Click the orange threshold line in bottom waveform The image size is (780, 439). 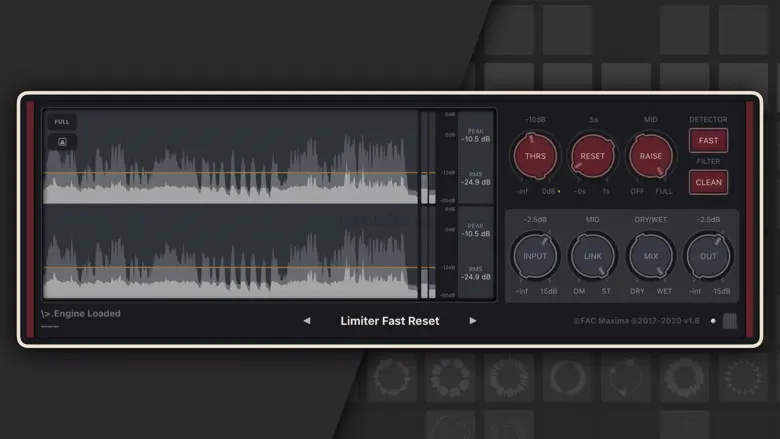tap(230, 267)
